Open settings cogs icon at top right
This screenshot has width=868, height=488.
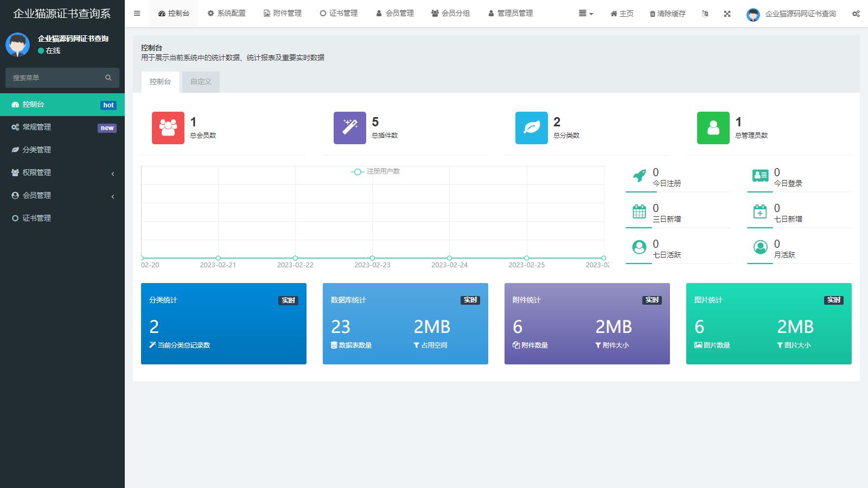coord(856,14)
